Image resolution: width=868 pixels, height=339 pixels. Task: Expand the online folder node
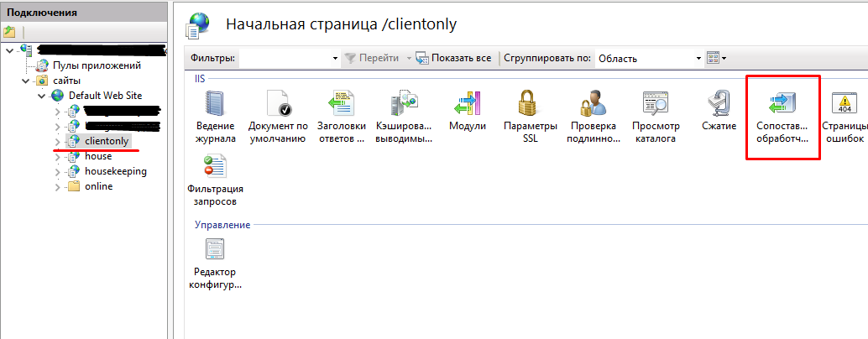[58, 187]
